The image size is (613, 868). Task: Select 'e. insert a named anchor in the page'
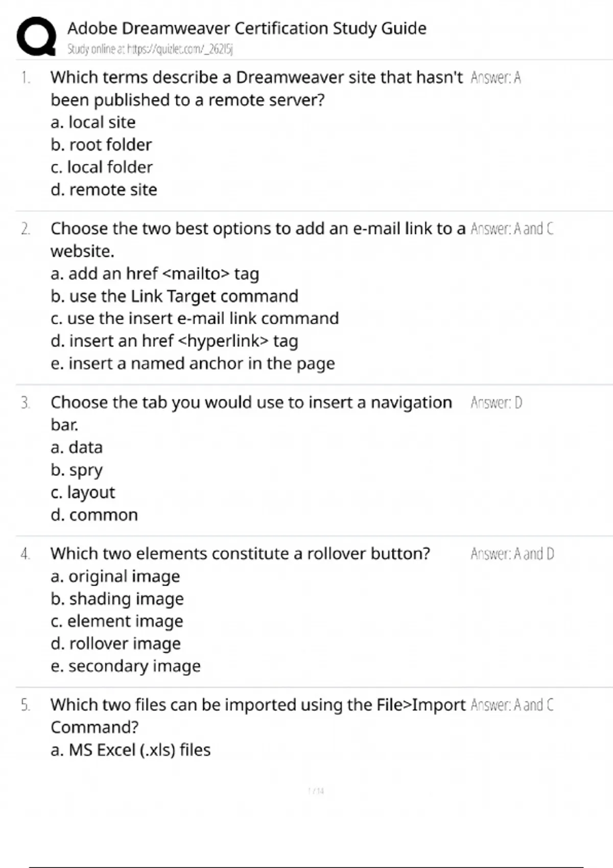click(193, 364)
